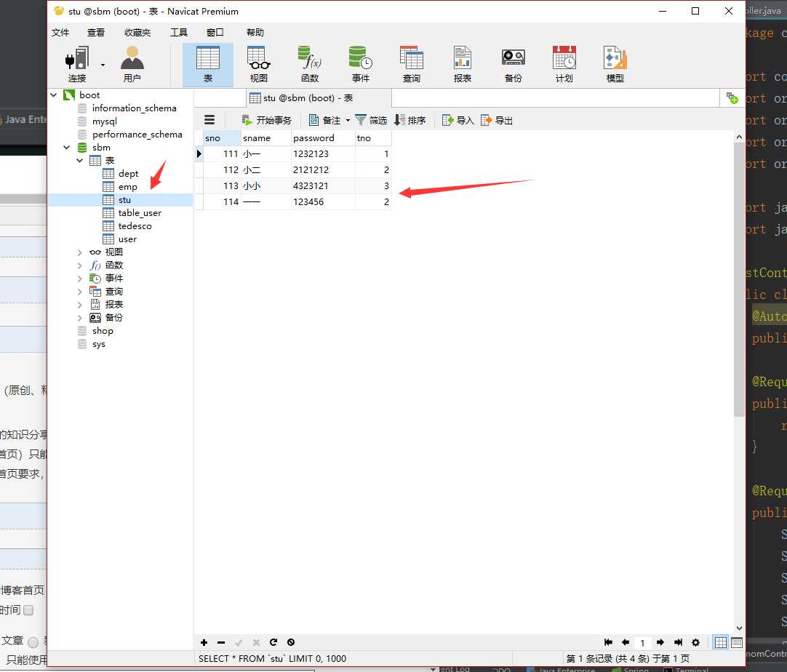Open the 查询 (Query) toolbar icon
This screenshot has width=787, height=672.
pos(412,64)
